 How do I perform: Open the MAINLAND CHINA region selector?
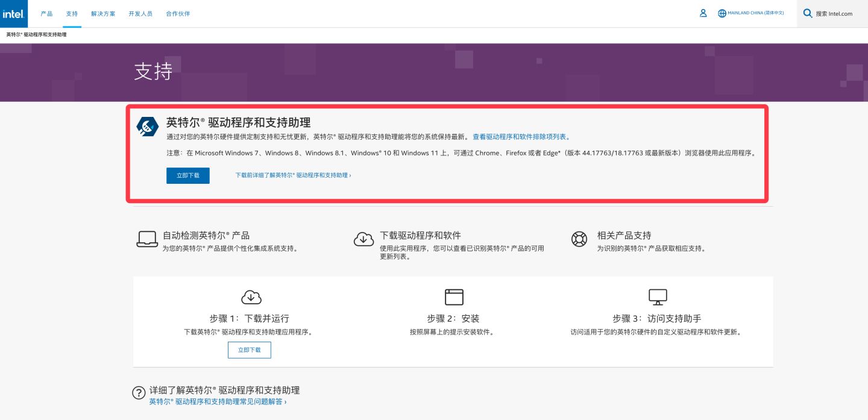point(750,13)
